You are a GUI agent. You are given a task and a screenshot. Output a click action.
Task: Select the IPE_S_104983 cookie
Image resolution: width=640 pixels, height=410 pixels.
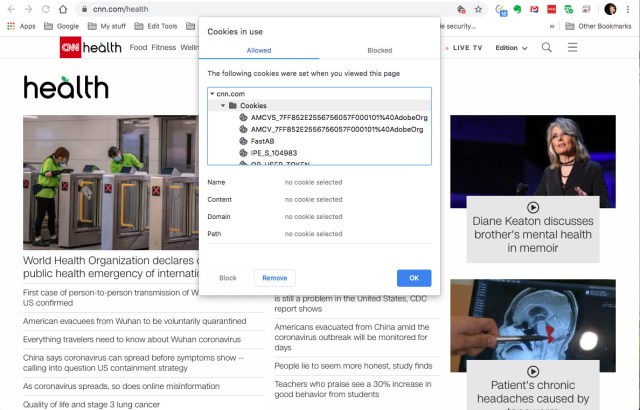(x=268, y=153)
